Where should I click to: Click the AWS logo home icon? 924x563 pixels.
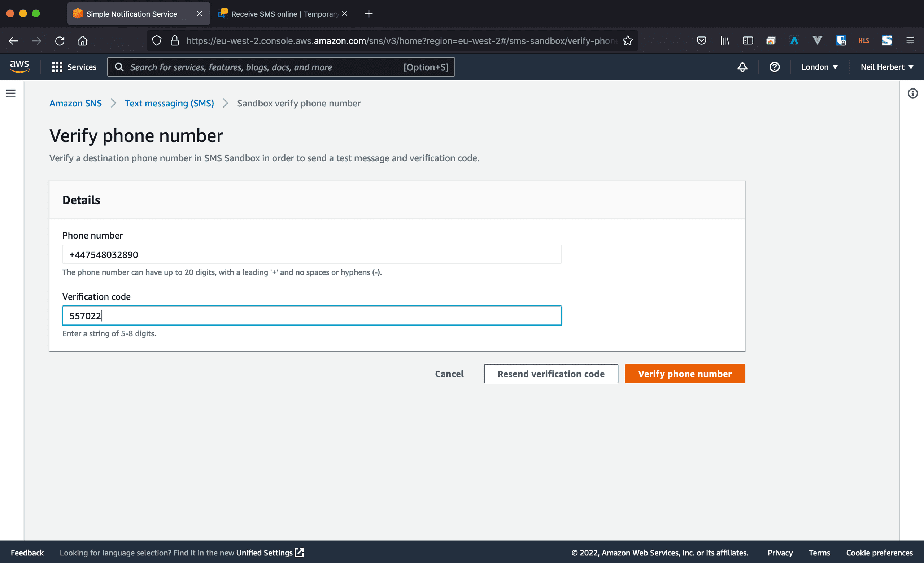tap(19, 67)
